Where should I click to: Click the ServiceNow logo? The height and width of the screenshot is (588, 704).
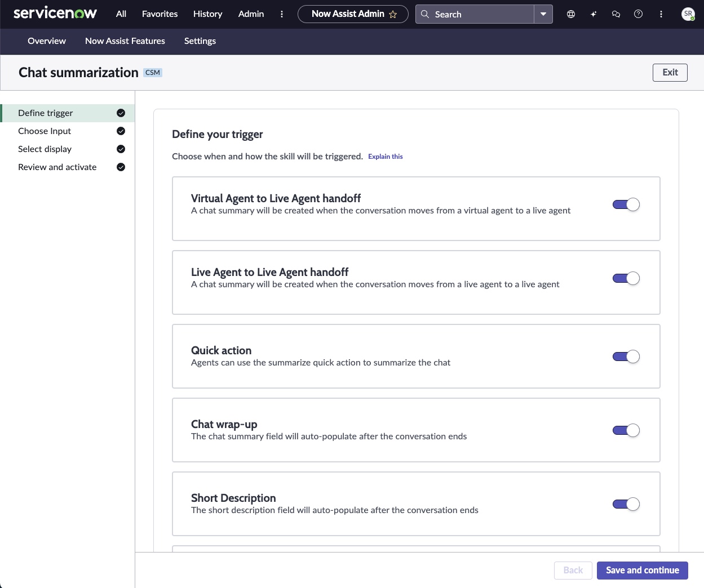pos(55,14)
